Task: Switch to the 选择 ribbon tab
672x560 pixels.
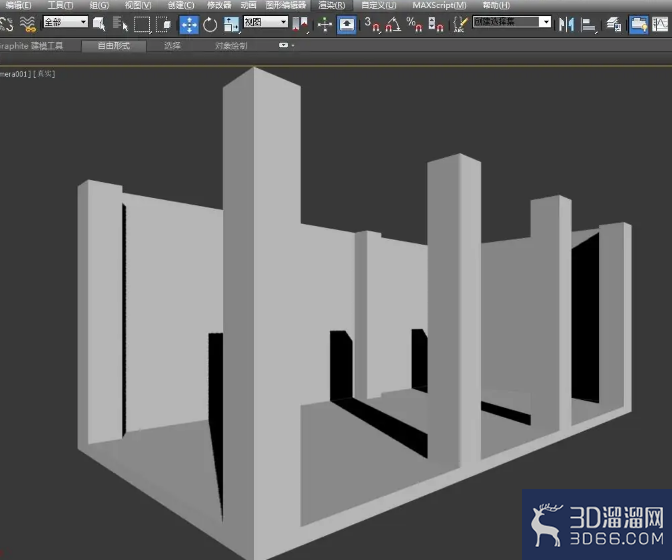Action: [172, 46]
